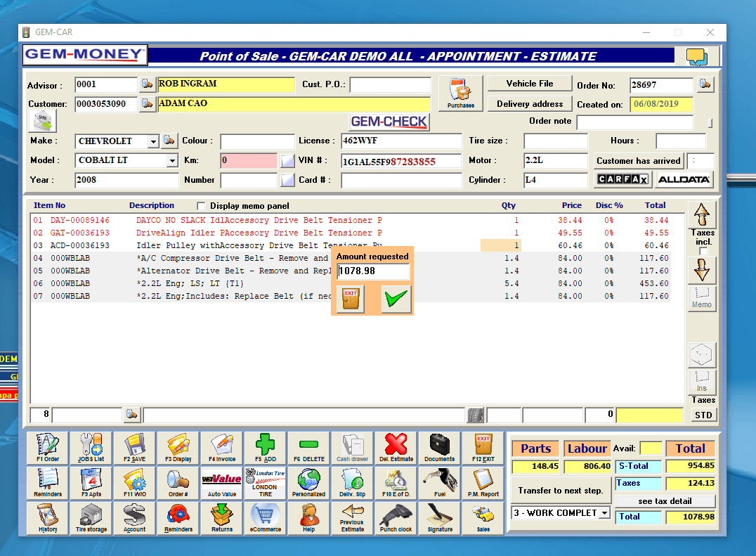Click the GEM-CHECK button
This screenshot has width=756, height=556.
[x=389, y=122]
